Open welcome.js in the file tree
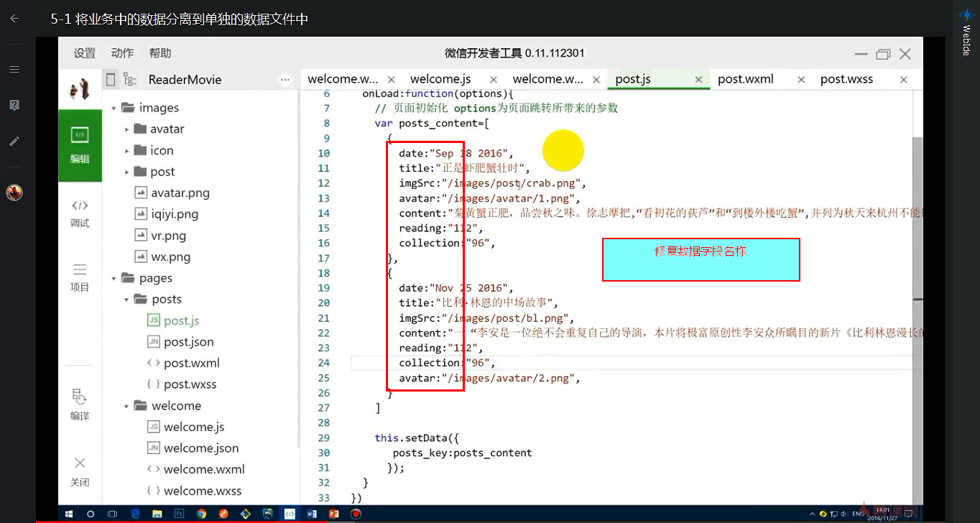Screen dimensions: 980x523 pos(194,427)
